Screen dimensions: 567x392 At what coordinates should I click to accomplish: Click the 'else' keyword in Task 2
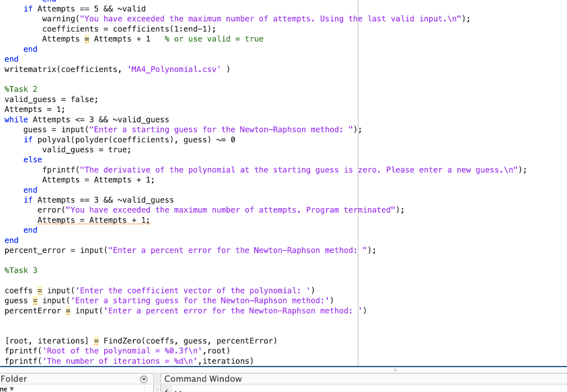[33, 159]
